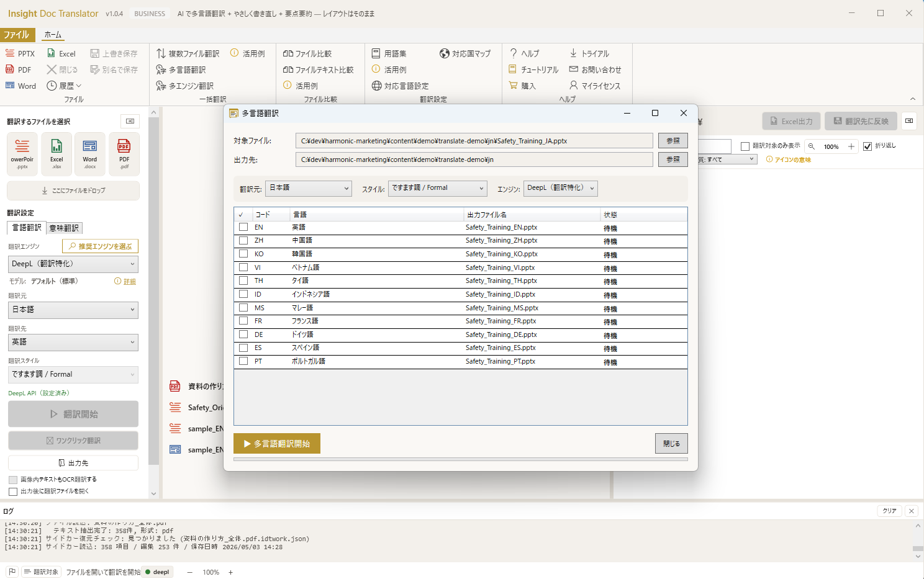Open 対応国マップ country map
Viewport: 924px width, 579px height.
465,53
